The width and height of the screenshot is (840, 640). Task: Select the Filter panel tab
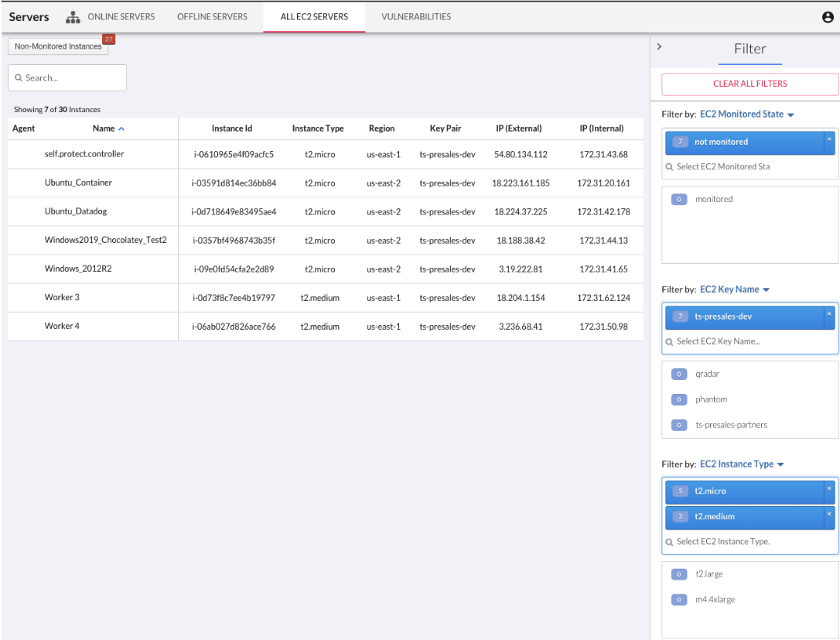pos(750,49)
